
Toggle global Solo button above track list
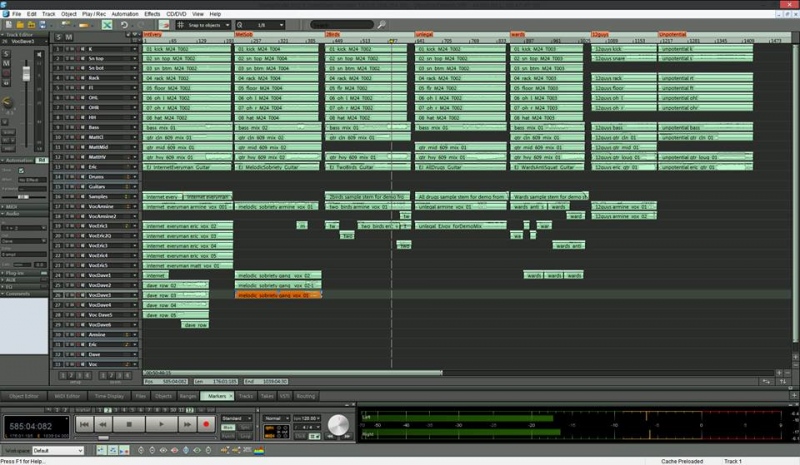(58, 37)
